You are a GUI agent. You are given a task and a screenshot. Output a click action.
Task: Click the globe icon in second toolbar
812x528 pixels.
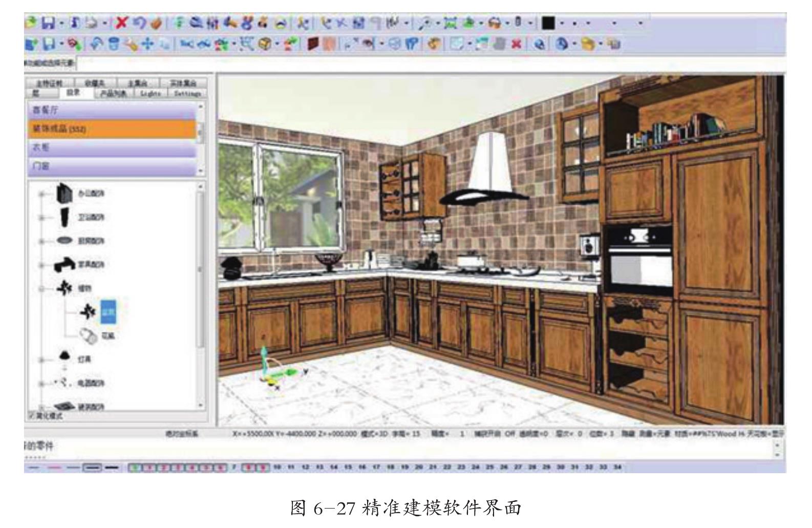click(540, 45)
